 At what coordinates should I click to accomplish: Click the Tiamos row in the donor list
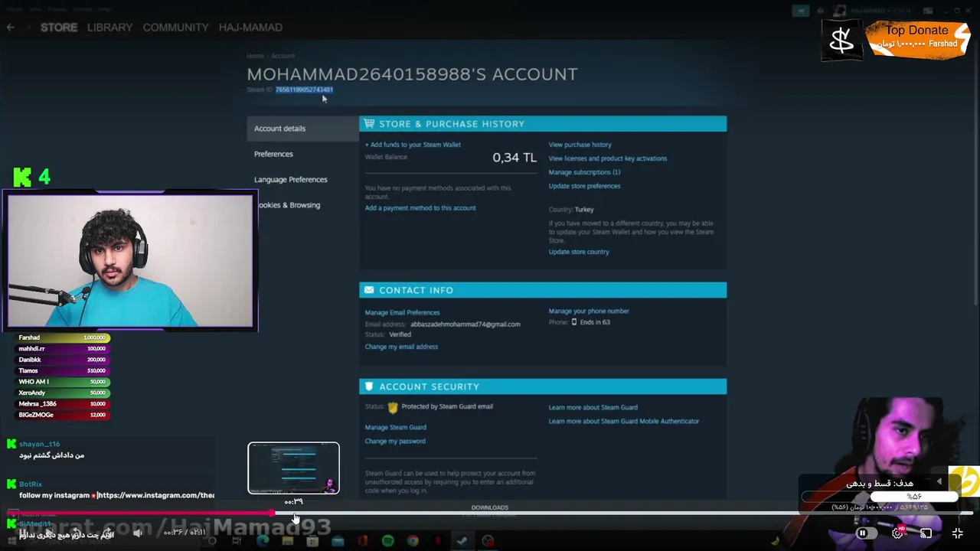coord(63,370)
